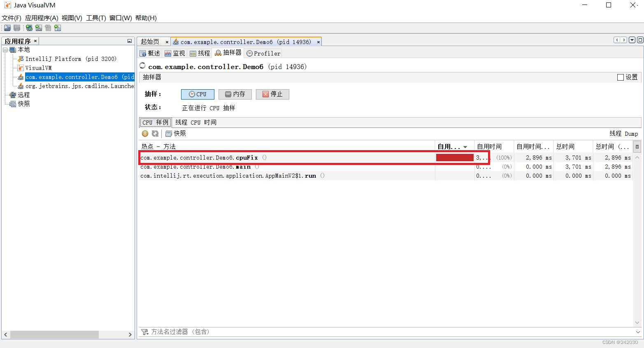Take a 快照 of sampling results

[x=176, y=134]
